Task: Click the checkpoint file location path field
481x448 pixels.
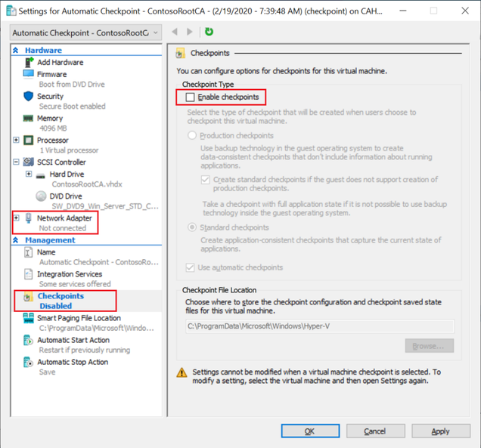Action: coord(320,326)
